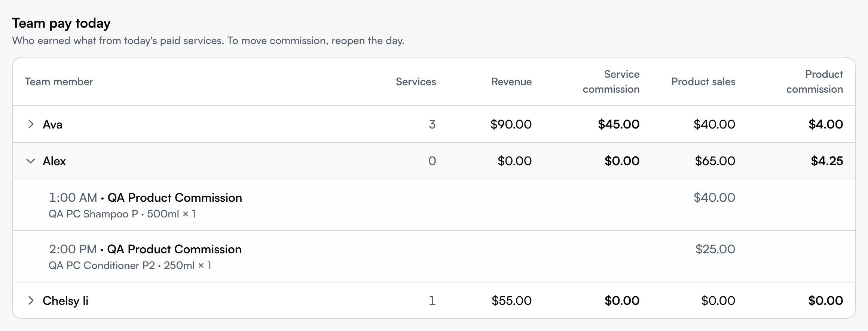Click the QA PC Shampoo P 500ml line
The width and height of the screenshot is (868, 331).
[122, 214]
